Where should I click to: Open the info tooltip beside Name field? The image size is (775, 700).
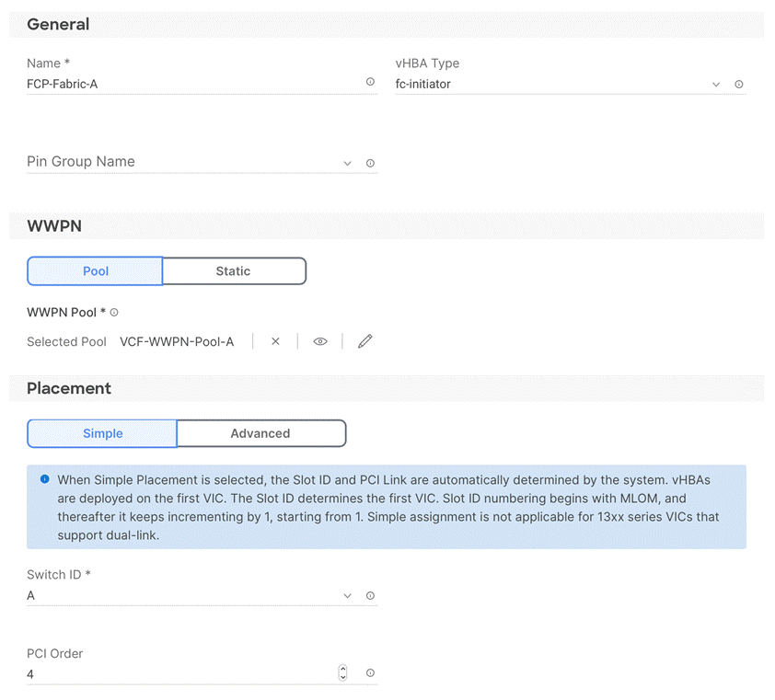[x=370, y=82]
